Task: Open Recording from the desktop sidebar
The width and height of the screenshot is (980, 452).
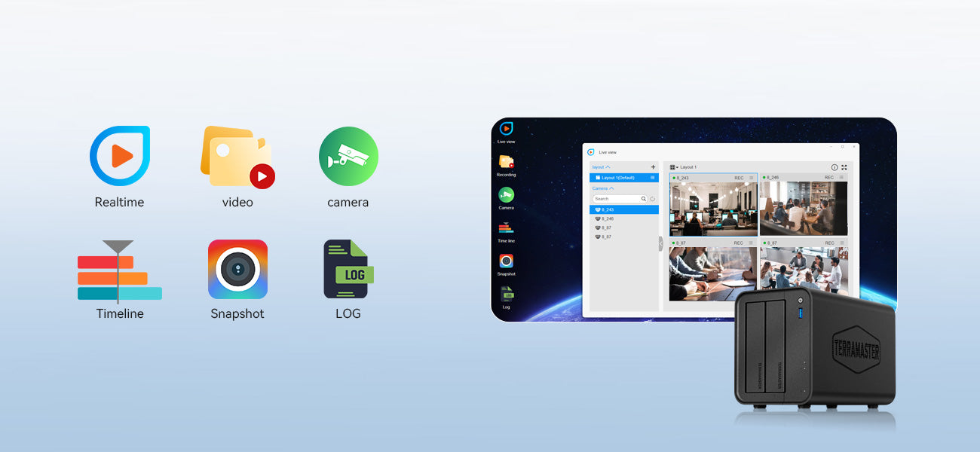Action: 506,163
